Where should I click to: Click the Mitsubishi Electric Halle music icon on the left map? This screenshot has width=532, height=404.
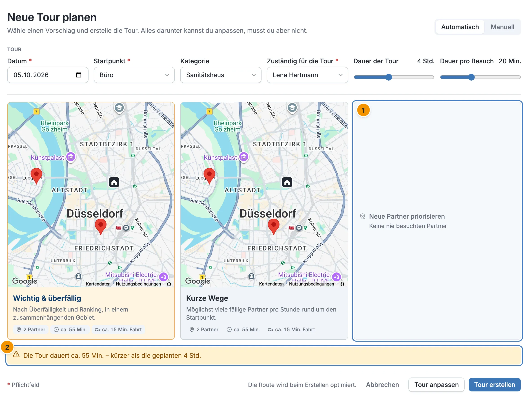pos(164,277)
